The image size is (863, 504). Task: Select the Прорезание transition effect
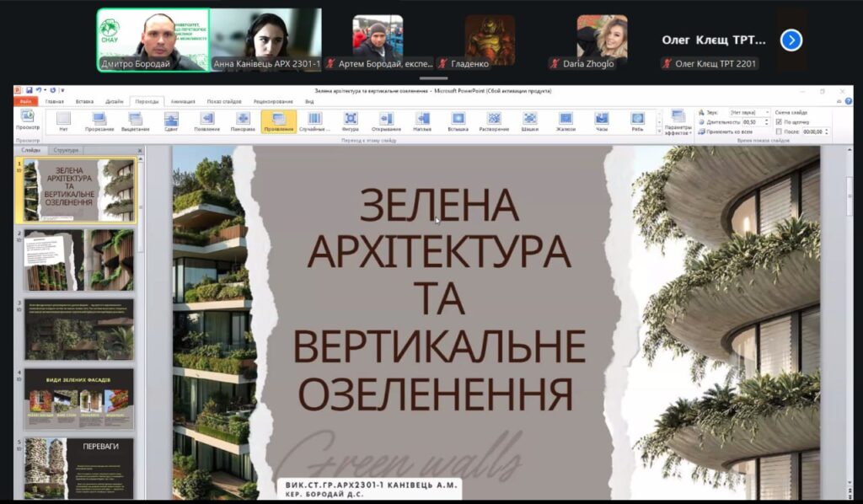(x=99, y=121)
